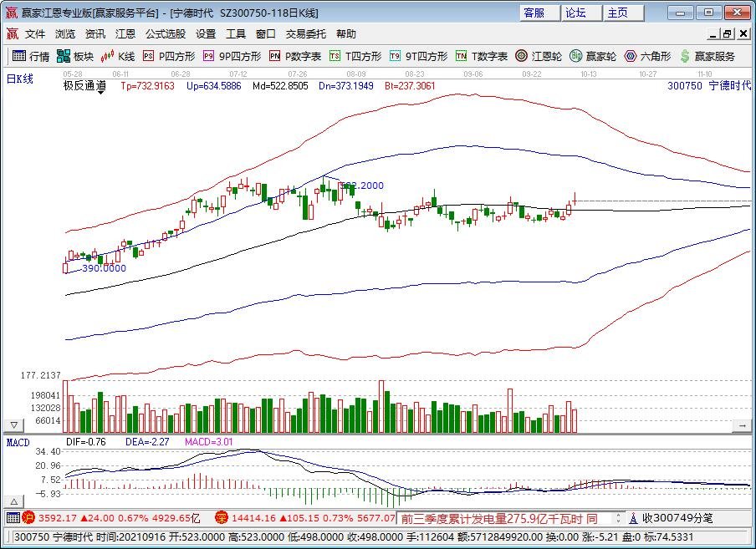
Task: Select the 板块 sector board tool
Action: (x=75, y=57)
